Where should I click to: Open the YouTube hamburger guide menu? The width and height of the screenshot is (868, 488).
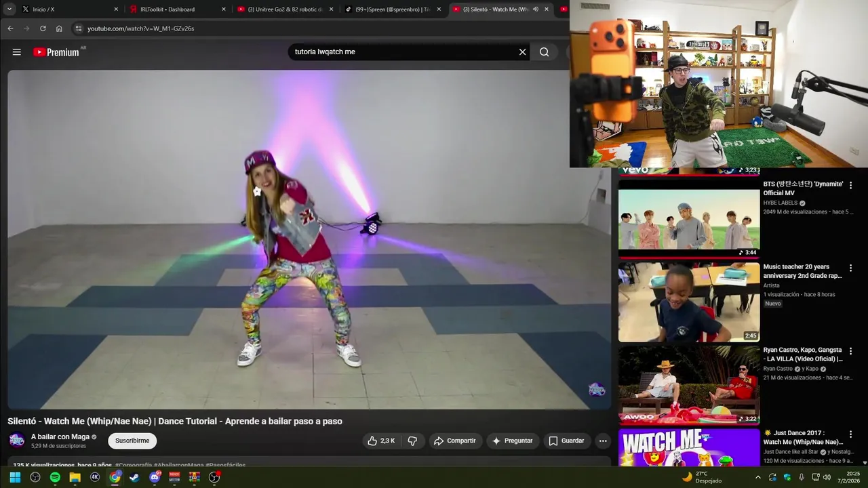pos(17,52)
